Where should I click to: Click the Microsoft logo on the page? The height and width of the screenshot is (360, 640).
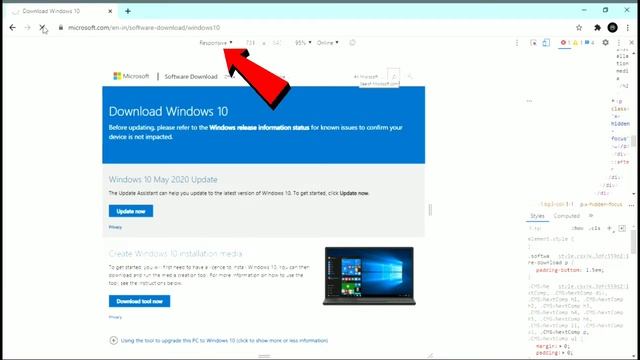click(x=131, y=76)
